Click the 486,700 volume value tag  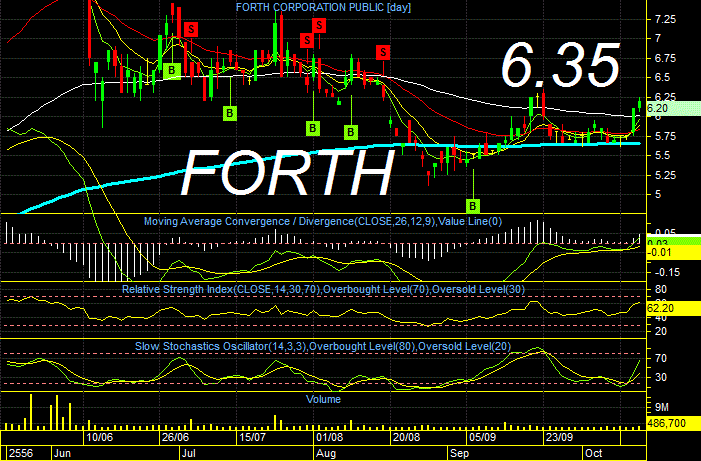[674, 423]
